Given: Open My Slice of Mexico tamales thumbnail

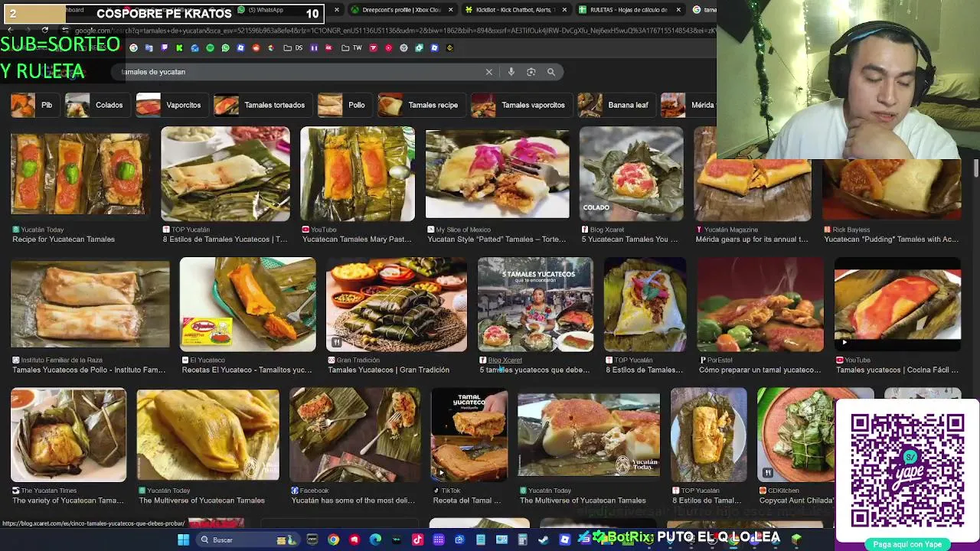Looking at the screenshot, I should pos(497,174).
